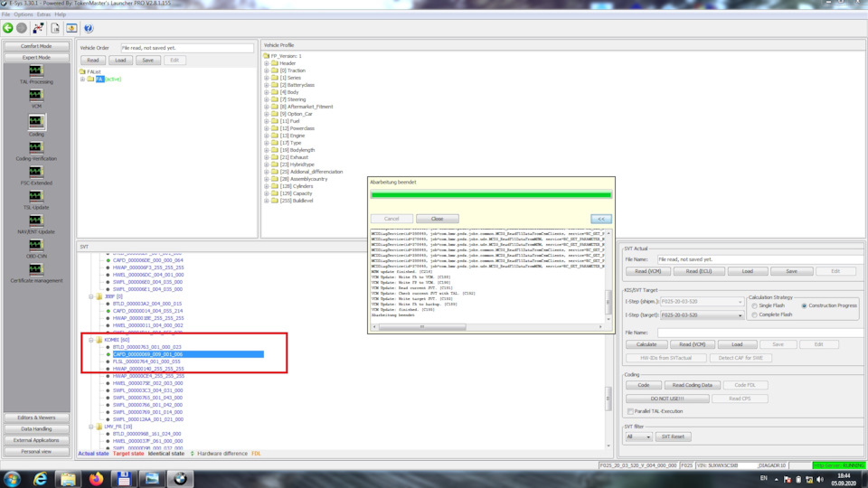
Task: Click the BMW E-Sys taskbar icon
Action: (x=180, y=479)
